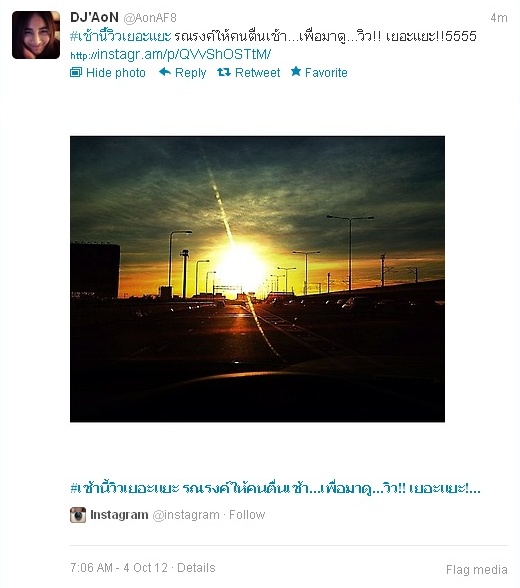The height and width of the screenshot is (588, 520).
Task: Open the Thai caption link below photo
Action: click(275, 488)
